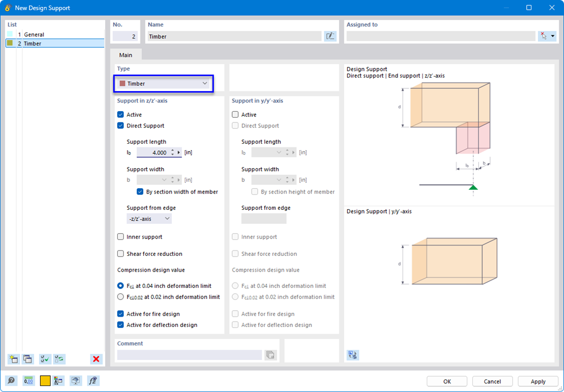Open the help speech-bubble icon

(x=11, y=381)
